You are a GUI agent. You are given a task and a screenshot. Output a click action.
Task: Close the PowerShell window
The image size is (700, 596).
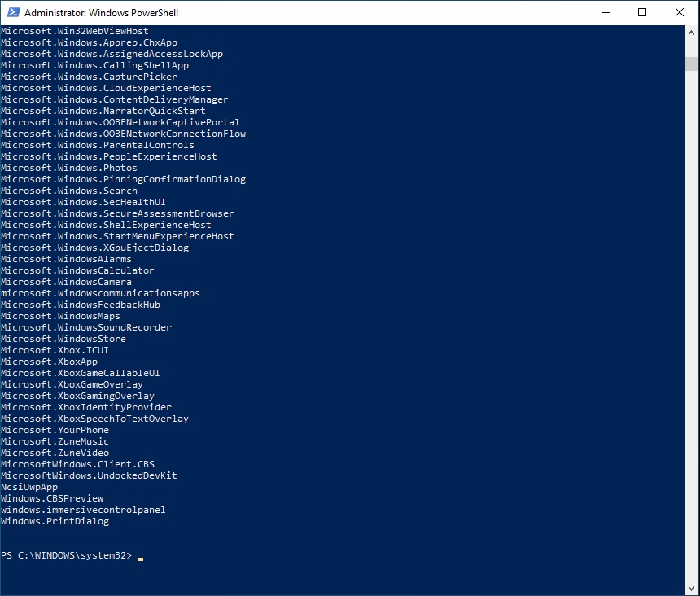pyautogui.click(x=680, y=12)
